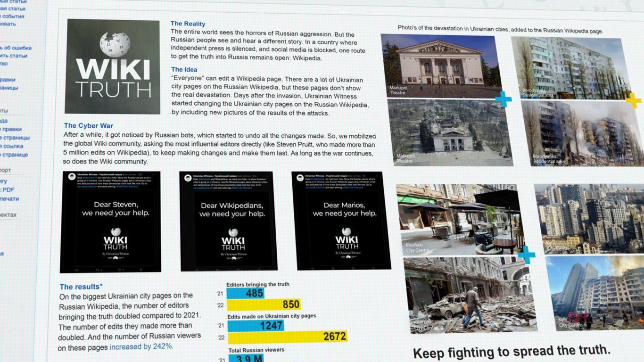
Task: Click the profile avatar on the Dear Marios tweet
Action: point(300,177)
